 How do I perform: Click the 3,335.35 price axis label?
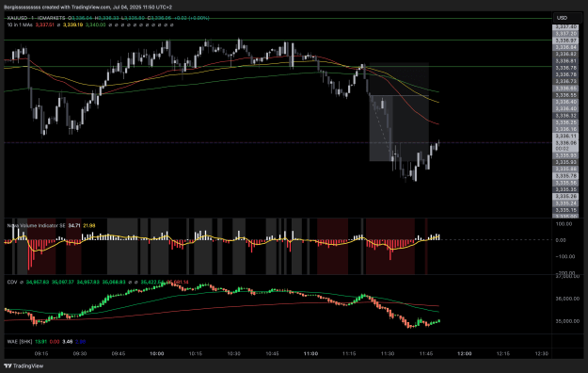(565, 189)
